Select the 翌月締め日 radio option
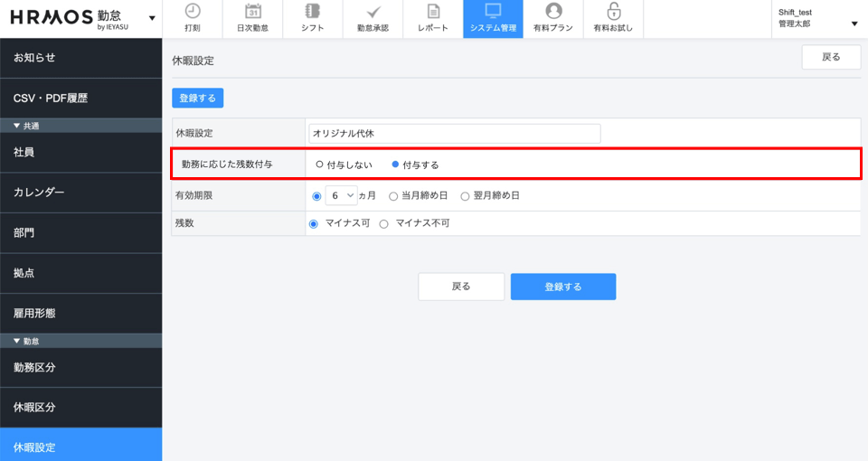868x461 pixels. [x=466, y=195]
